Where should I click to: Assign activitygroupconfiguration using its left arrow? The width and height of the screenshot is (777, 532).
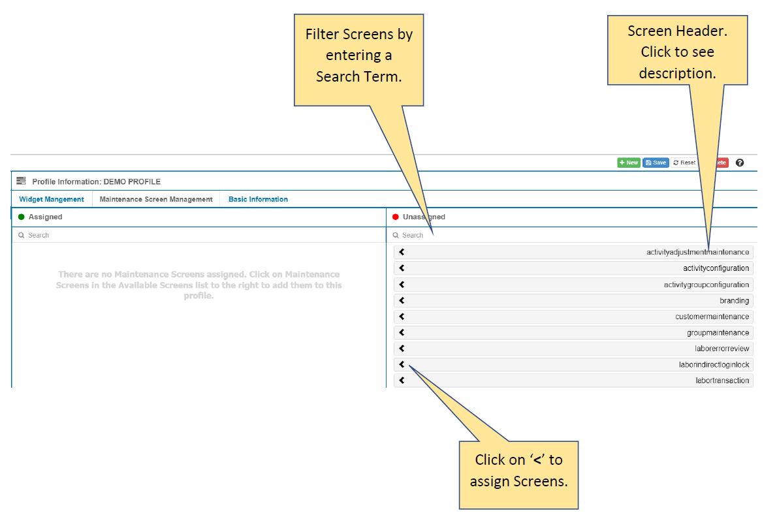coord(402,285)
